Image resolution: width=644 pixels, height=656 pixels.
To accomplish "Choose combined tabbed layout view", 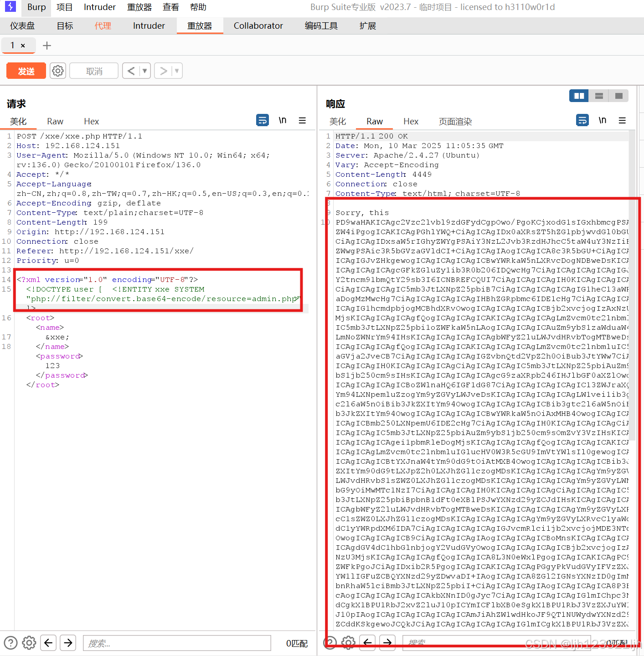I will click(x=619, y=96).
